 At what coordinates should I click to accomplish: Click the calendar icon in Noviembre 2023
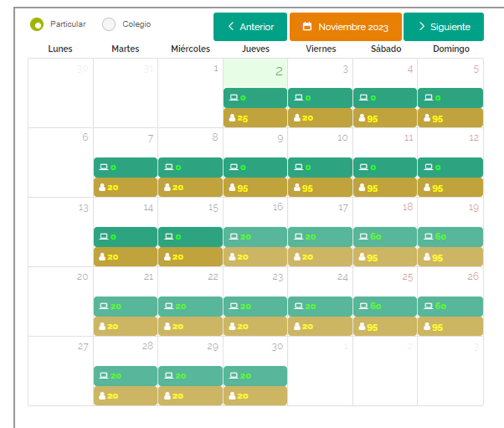click(307, 27)
